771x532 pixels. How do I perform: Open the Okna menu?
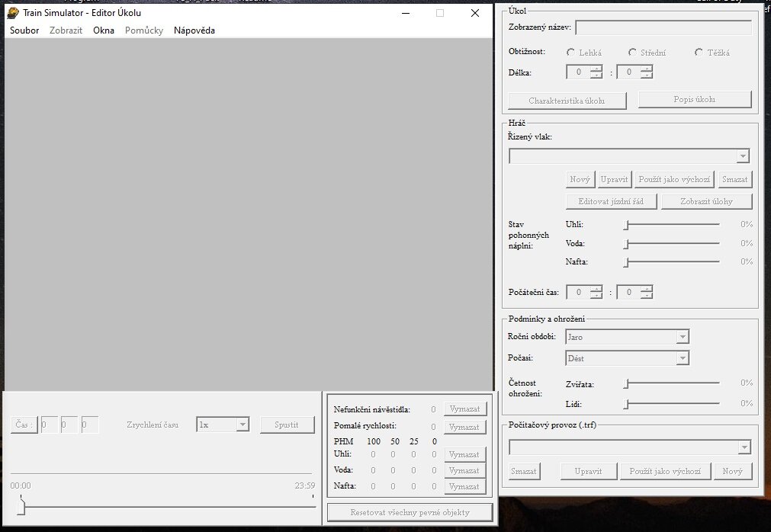coord(104,30)
